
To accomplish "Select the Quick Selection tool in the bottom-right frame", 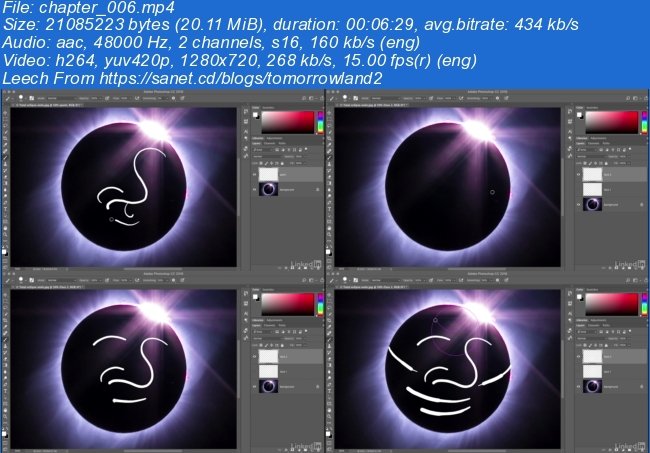I will click(330, 314).
